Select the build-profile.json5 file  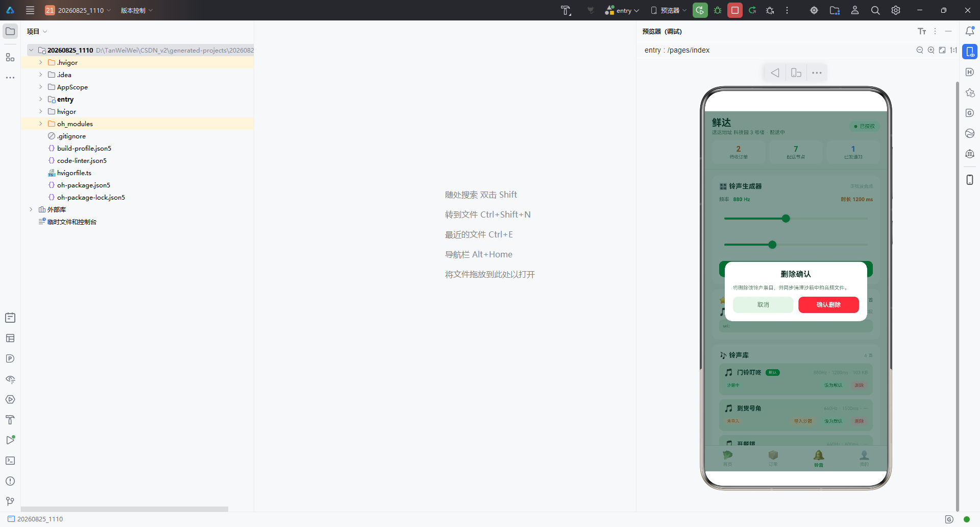(84, 148)
